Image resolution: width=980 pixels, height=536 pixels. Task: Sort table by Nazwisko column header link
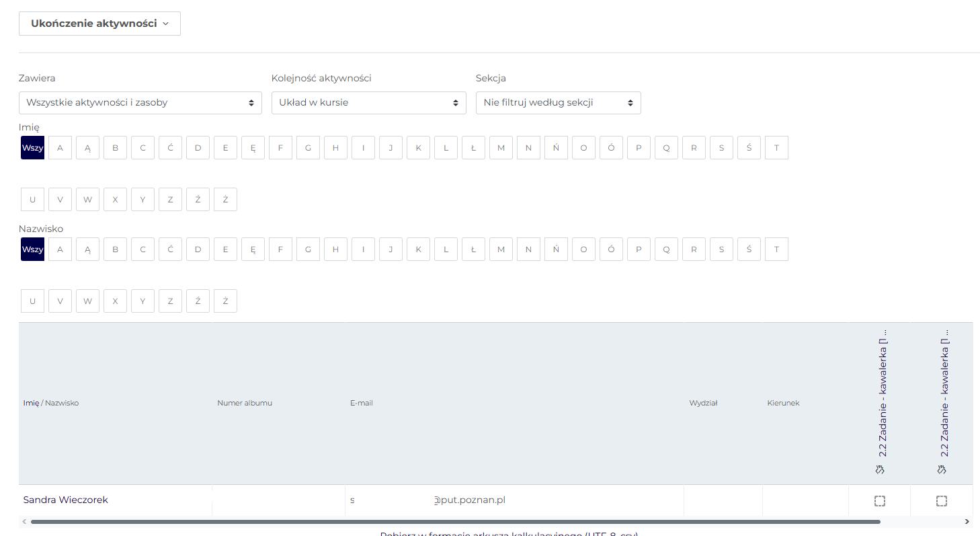(62, 403)
